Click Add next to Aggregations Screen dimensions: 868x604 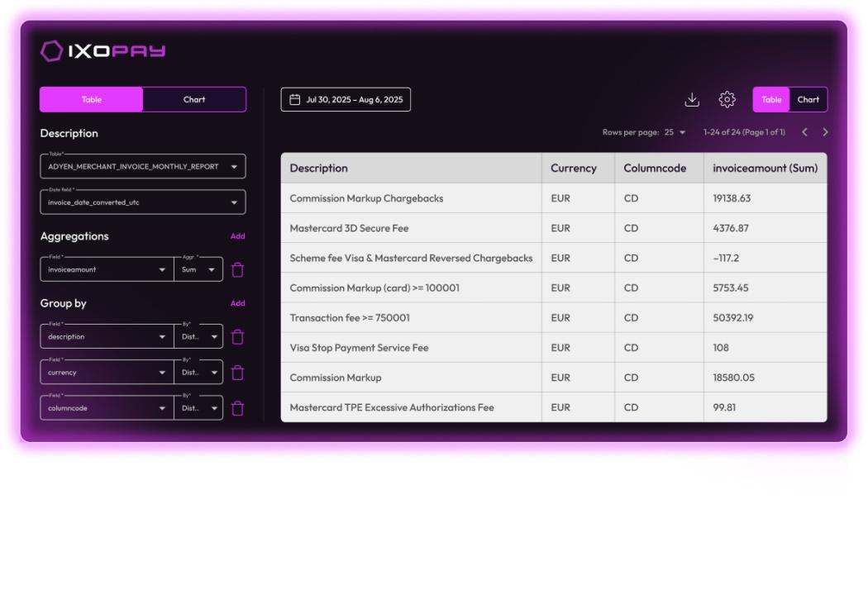click(x=237, y=236)
